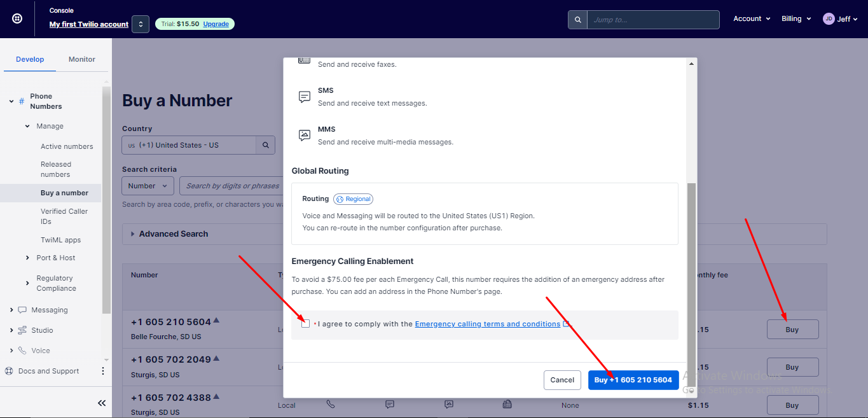Viewport: 868px width, 418px height.
Task: Click the Studio flow icon in sidebar
Action: (x=22, y=330)
